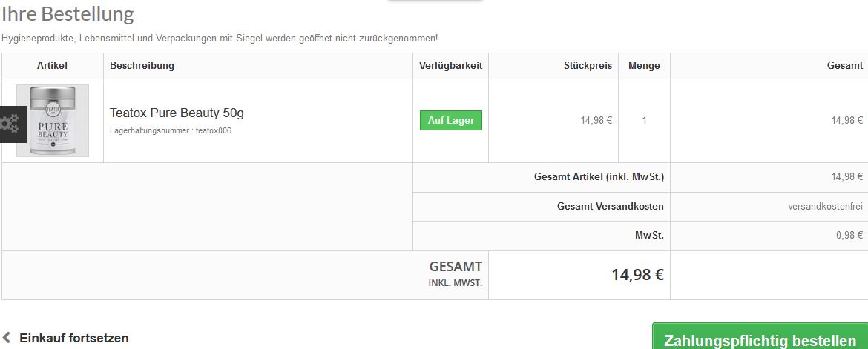
Task: Click the Gesamt column header
Action: point(844,66)
